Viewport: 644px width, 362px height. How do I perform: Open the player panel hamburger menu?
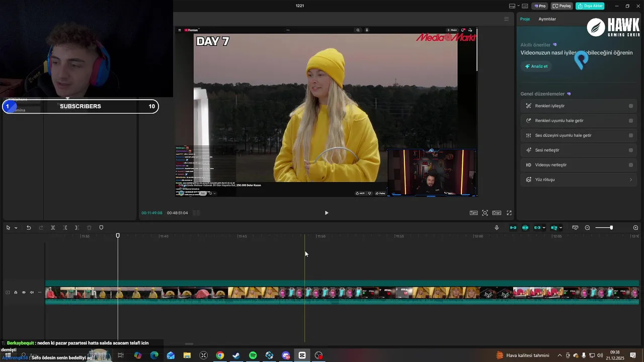(x=506, y=19)
